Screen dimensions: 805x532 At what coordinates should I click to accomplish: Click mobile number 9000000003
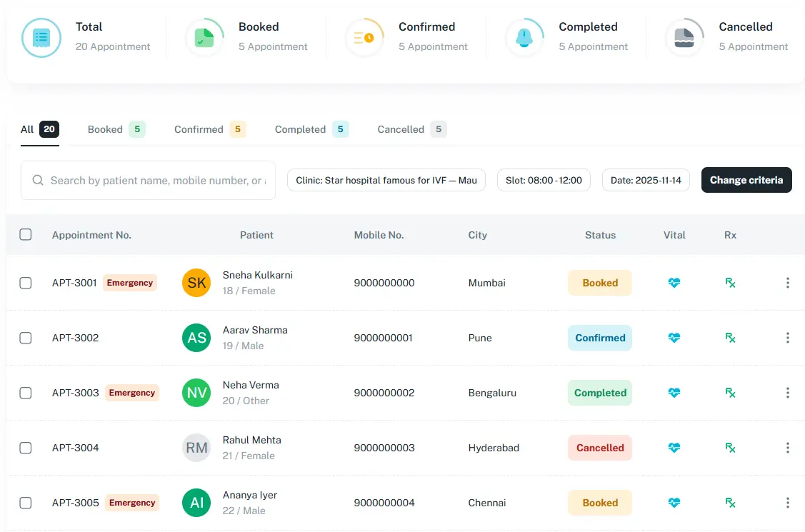(x=384, y=447)
